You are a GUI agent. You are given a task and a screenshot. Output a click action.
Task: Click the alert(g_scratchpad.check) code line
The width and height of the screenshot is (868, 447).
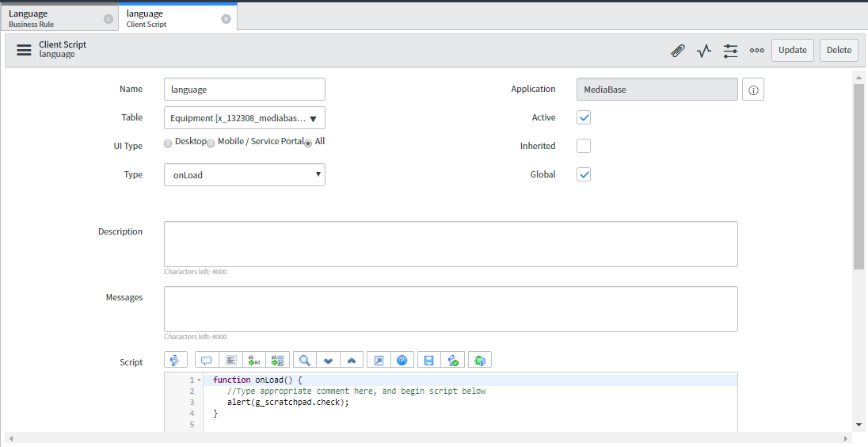(x=287, y=402)
